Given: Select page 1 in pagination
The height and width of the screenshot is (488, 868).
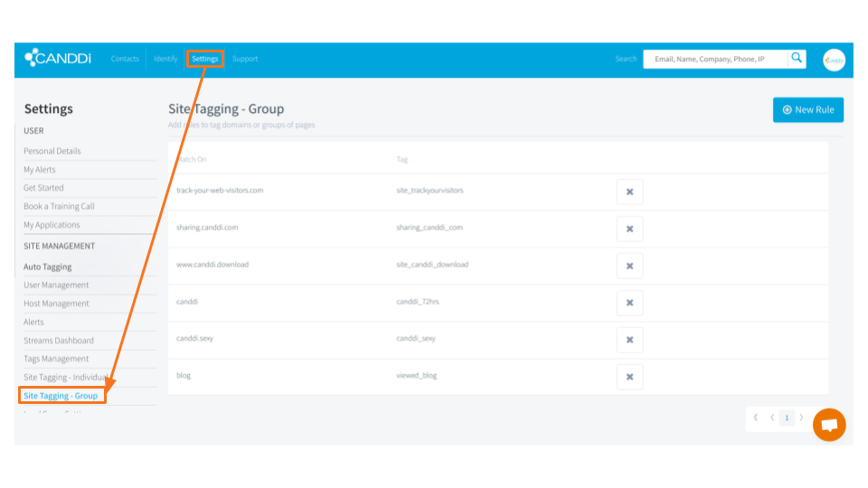Looking at the screenshot, I should point(787,418).
